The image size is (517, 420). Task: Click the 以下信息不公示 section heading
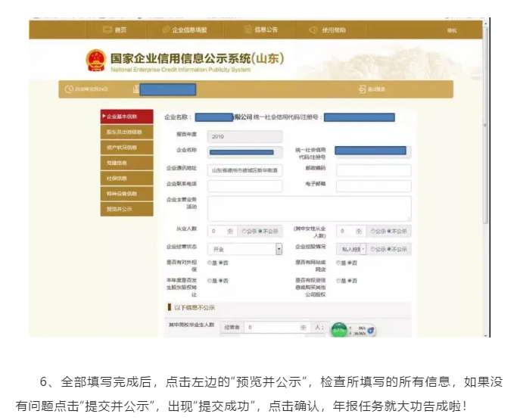pyautogui.click(x=195, y=307)
